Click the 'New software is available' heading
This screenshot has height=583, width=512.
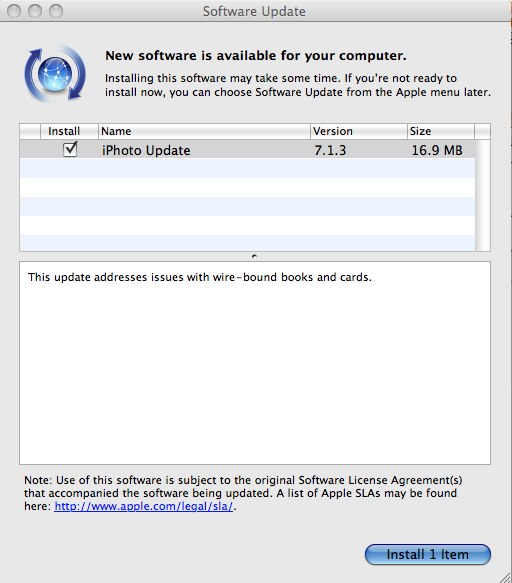click(x=256, y=55)
